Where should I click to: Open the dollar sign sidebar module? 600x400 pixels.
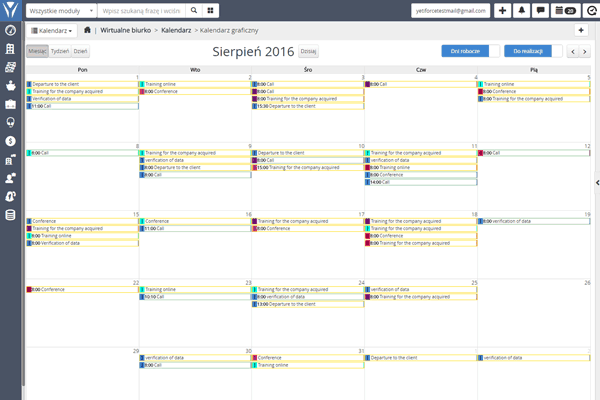coord(10,140)
